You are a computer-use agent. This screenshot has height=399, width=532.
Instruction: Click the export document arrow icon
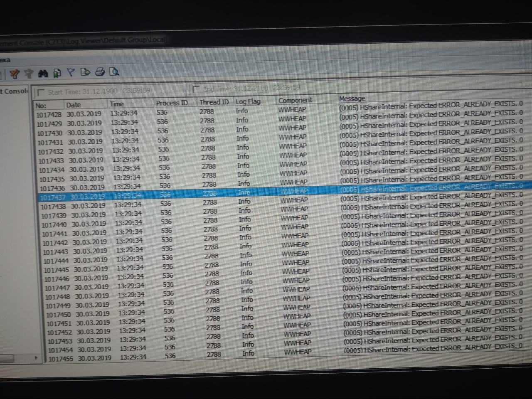point(85,72)
